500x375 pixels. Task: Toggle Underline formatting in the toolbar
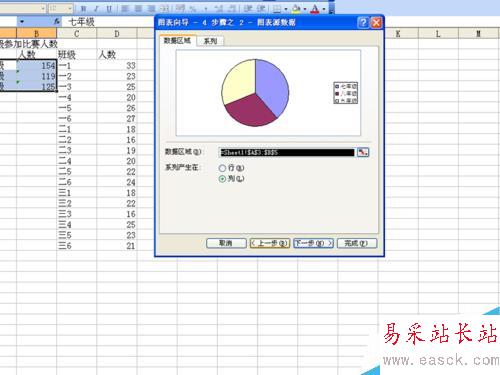109,8
